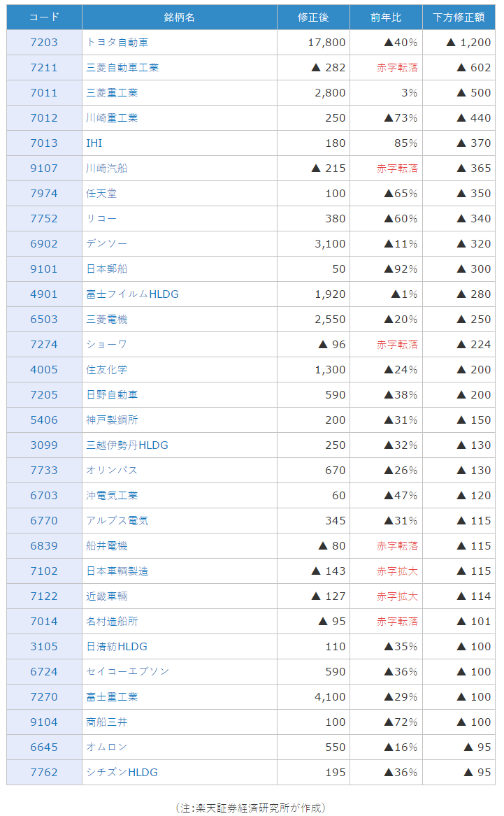Viewport: 504px width, 816px height.
Task: Select the 日本郵船 link
Action: click(x=107, y=269)
